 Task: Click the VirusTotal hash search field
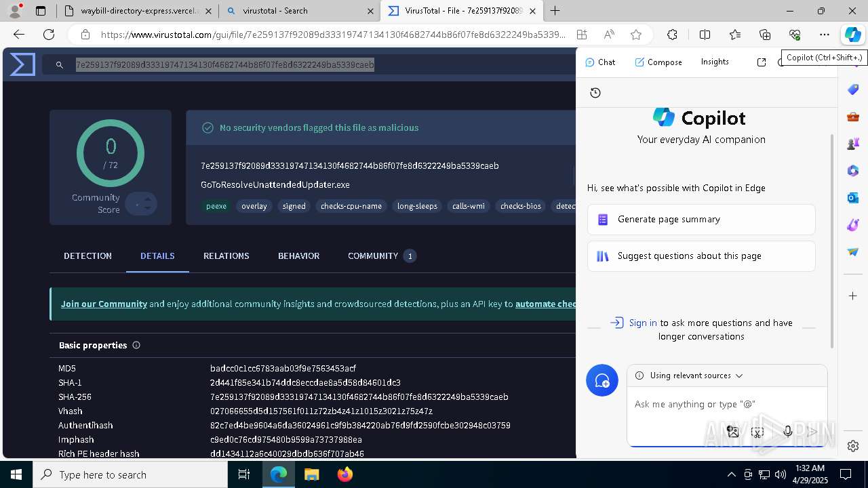tap(308, 64)
